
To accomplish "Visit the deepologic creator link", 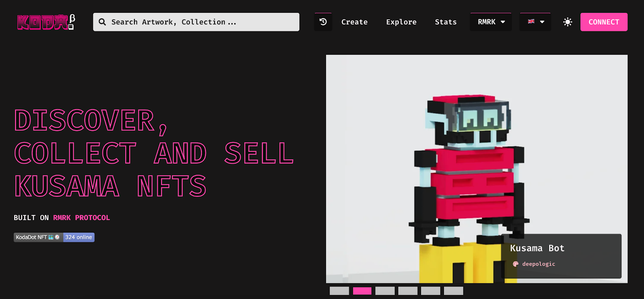I will click(x=539, y=264).
